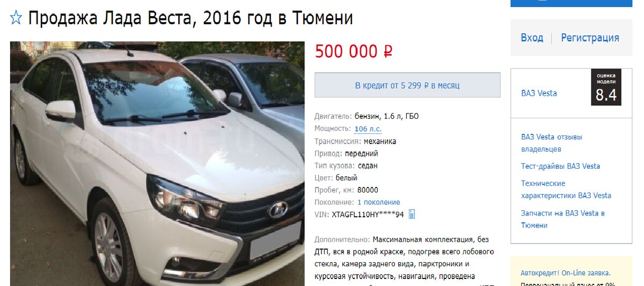Open the 1 поколение link

tap(379, 202)
